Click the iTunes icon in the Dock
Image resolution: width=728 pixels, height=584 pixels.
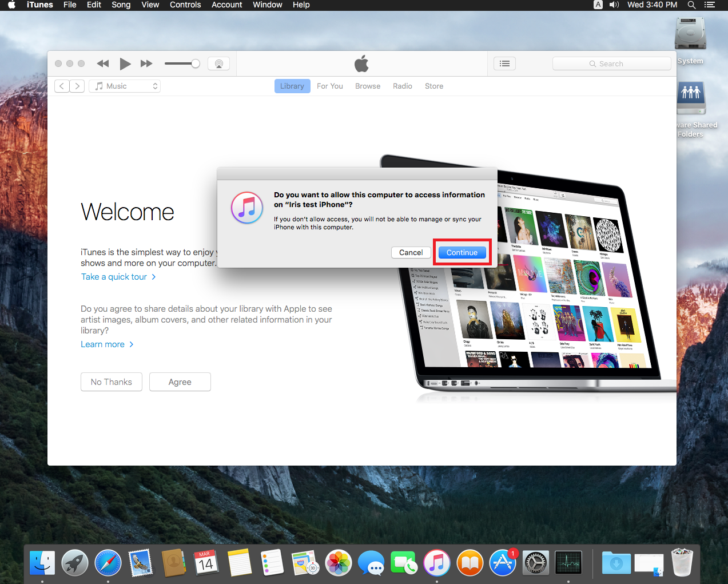point(437,563)
